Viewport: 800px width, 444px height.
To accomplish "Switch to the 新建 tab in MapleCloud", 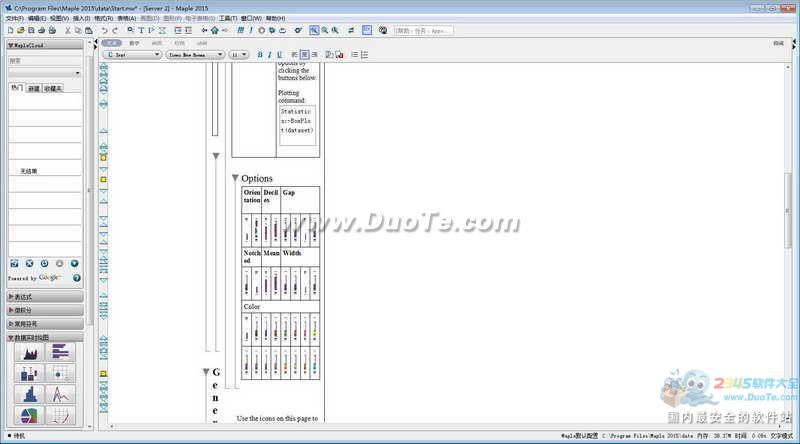I will point(34,88).
